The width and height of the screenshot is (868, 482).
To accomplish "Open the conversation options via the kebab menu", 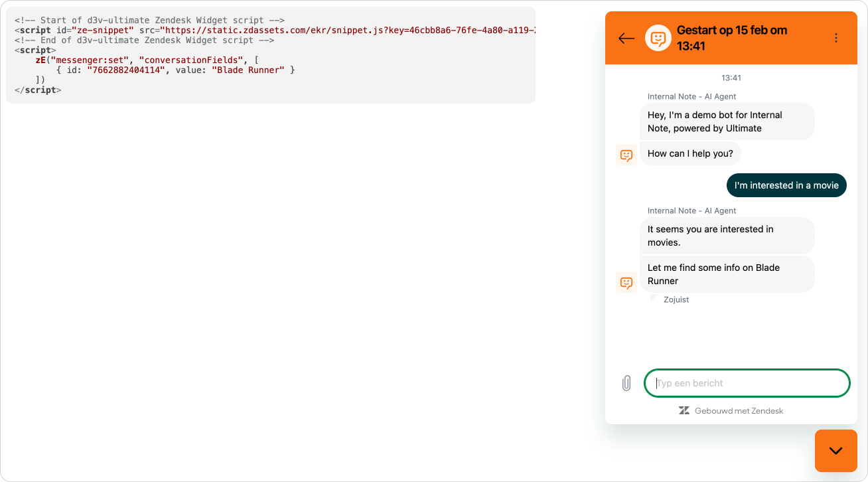I will pos(835,38).
